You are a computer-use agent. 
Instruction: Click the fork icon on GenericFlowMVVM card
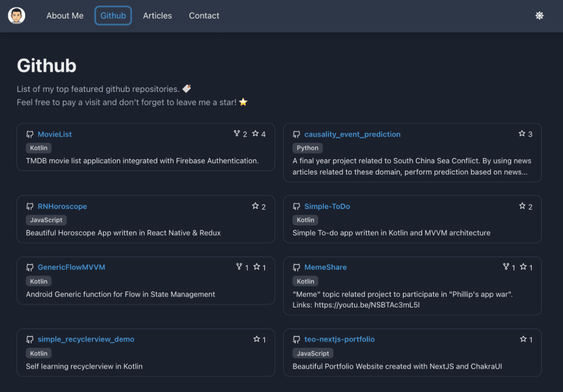[x=239, y=267]
